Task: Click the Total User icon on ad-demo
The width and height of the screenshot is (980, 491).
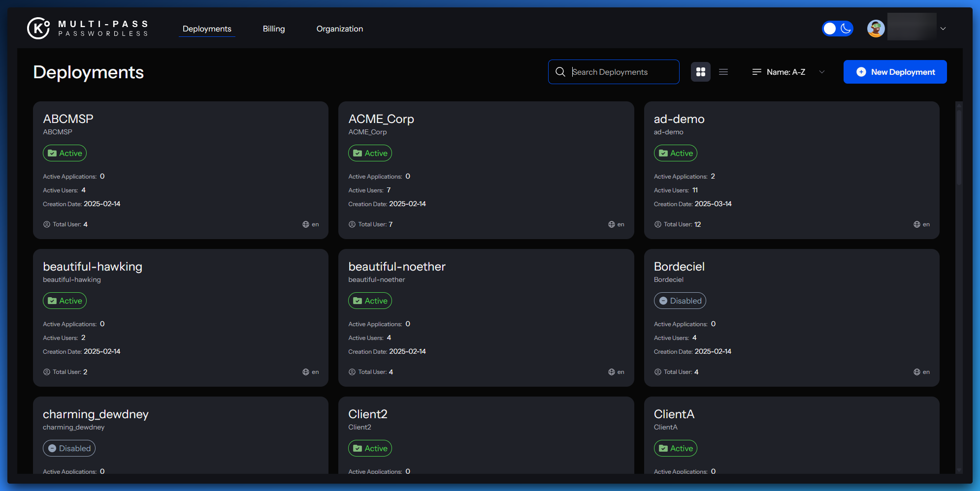Action: (x=658, y=224)
